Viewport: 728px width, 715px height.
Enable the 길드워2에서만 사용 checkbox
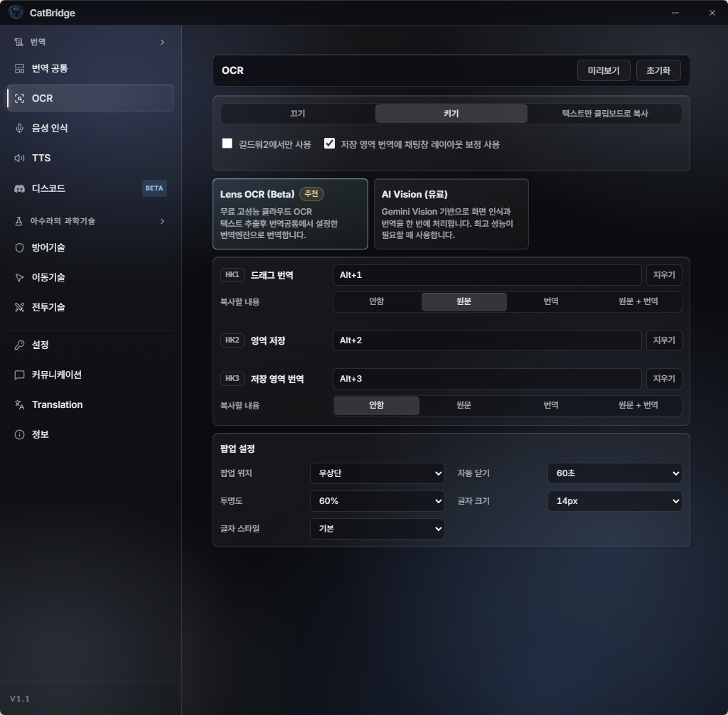(227, 144)
